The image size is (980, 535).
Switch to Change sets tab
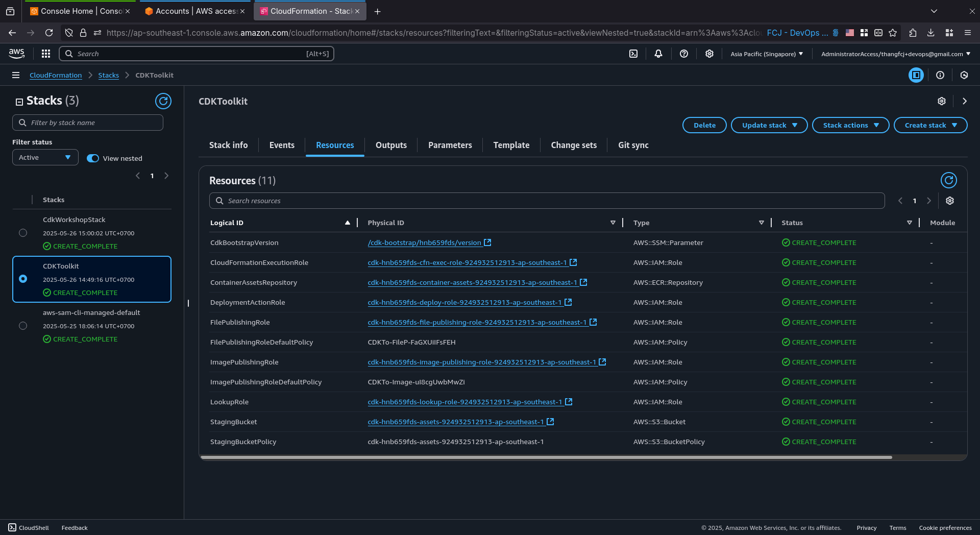click(x=574, y=145)
